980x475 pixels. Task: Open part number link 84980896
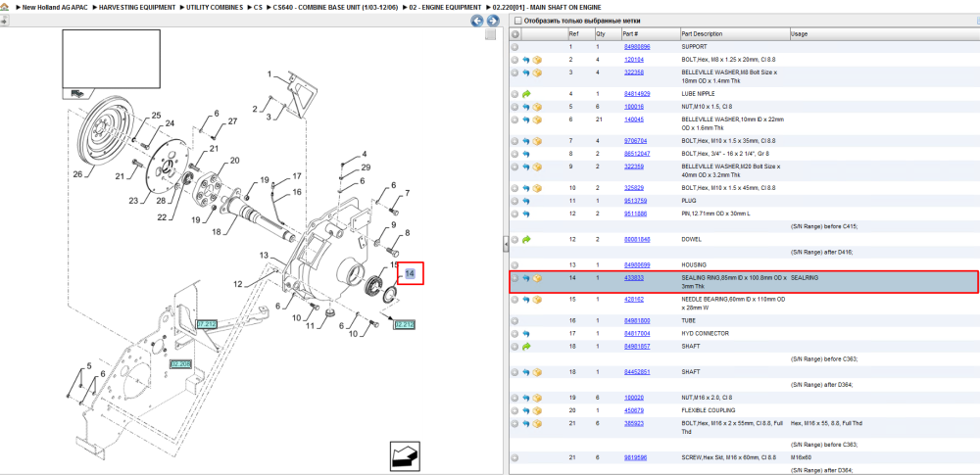coord(637,47)
